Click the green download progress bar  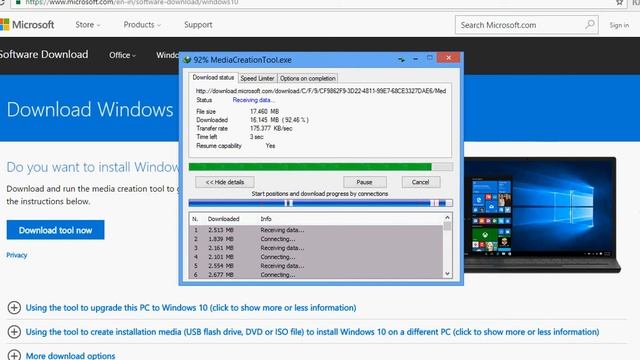(320, 167)
